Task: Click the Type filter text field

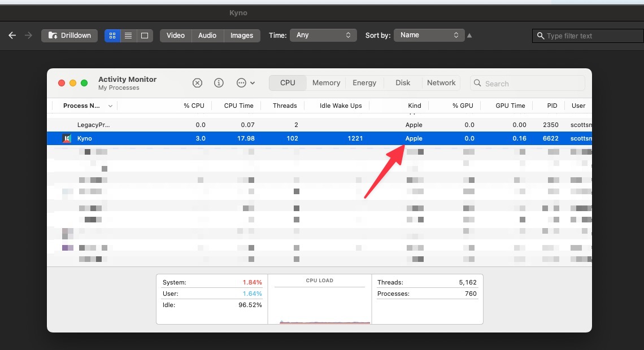Action: (x=588, y=36)
